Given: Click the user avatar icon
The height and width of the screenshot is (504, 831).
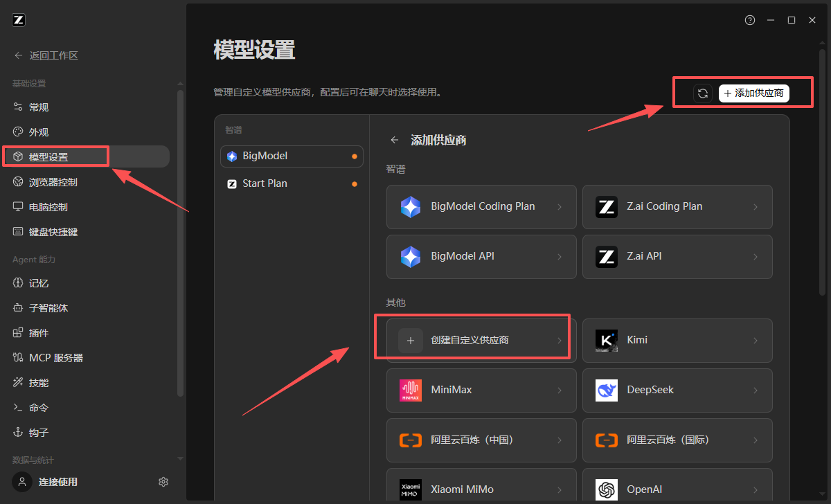Looking at the screenshot, I should 23,482.
